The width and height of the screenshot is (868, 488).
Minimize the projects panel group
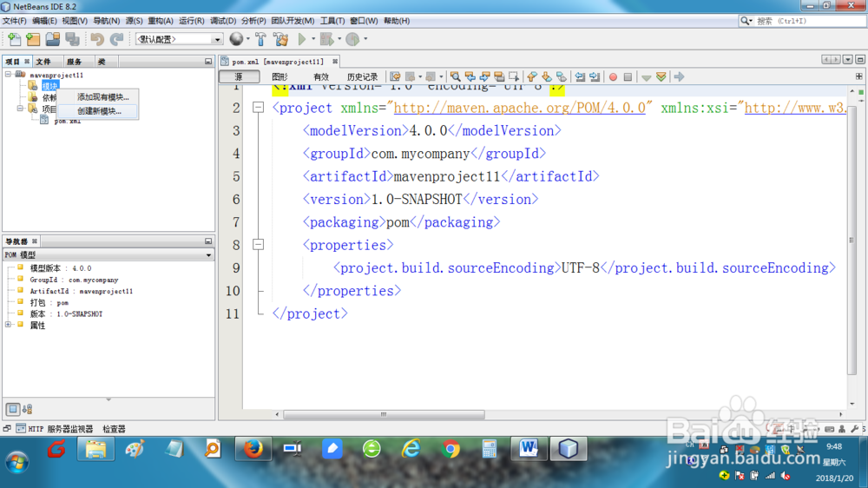208,62
